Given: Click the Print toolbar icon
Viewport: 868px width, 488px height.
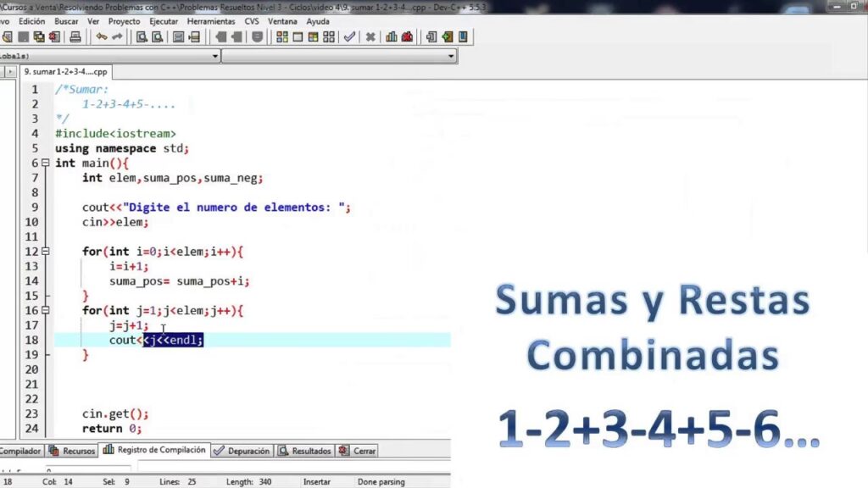Looking at the screenshot, I should [75, 37].
